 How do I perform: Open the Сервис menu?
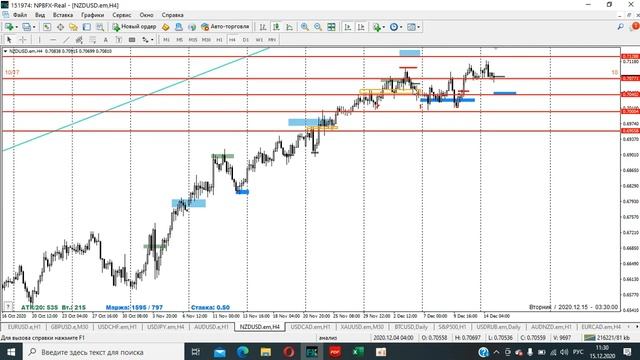(122, 15)
